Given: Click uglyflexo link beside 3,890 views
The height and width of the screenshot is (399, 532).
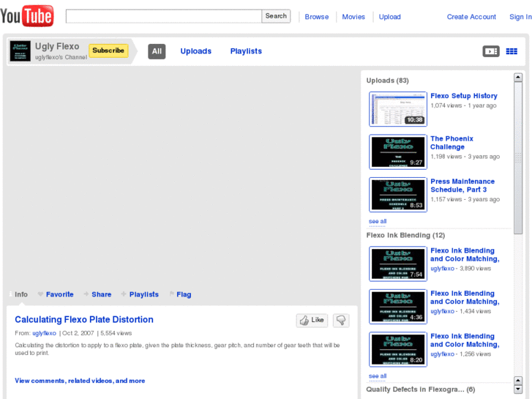Looking at the screenshot, I should click(x=442, y=269).
